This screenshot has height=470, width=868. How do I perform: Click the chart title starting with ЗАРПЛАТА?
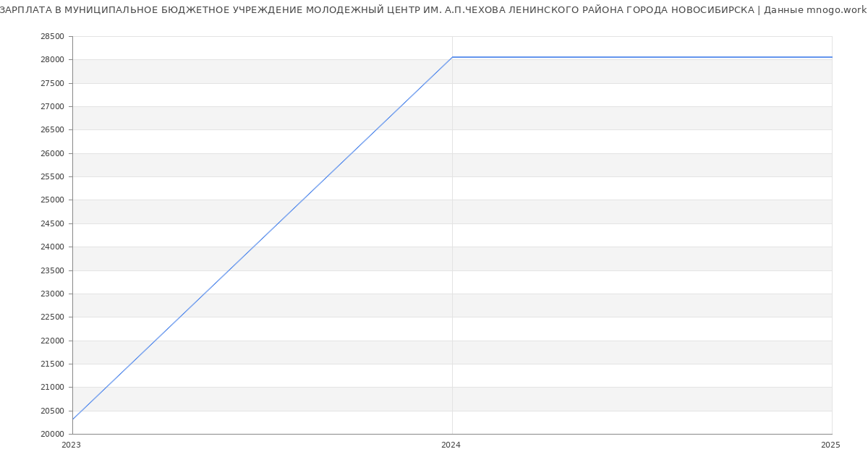[433, 10]
